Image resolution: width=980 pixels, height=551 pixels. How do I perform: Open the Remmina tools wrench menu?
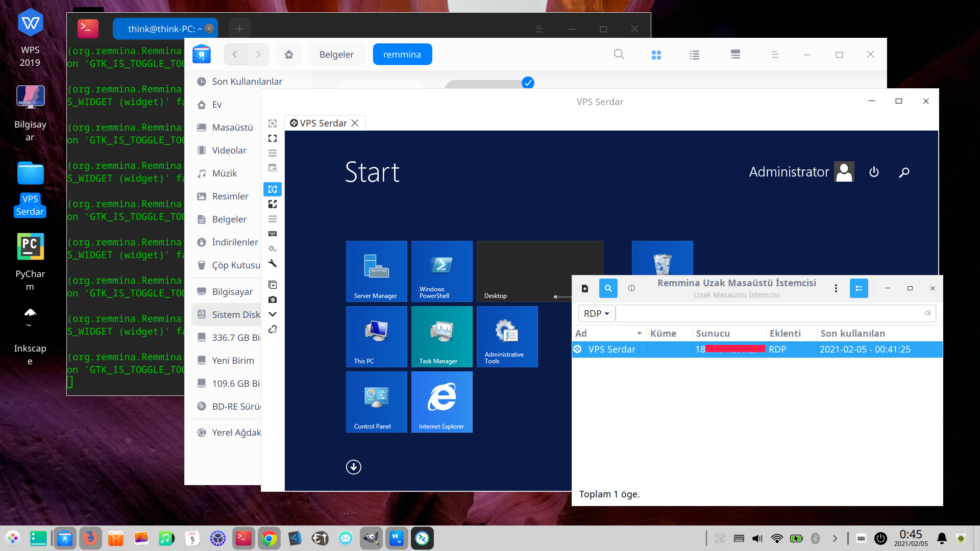tap(273, 263)
